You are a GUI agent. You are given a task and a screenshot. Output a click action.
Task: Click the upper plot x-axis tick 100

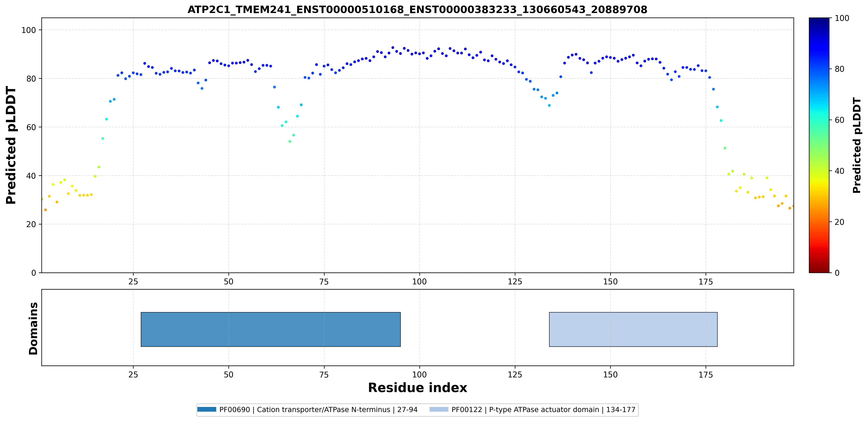419,282
